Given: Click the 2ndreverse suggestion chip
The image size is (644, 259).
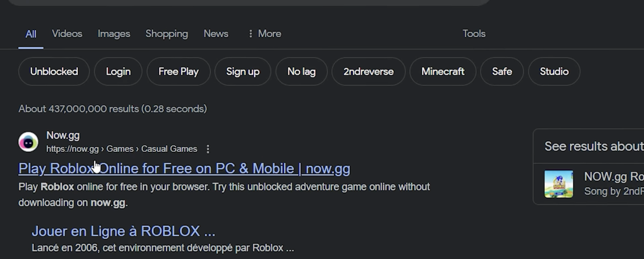Looking at the screenshot, I should 369,72.
